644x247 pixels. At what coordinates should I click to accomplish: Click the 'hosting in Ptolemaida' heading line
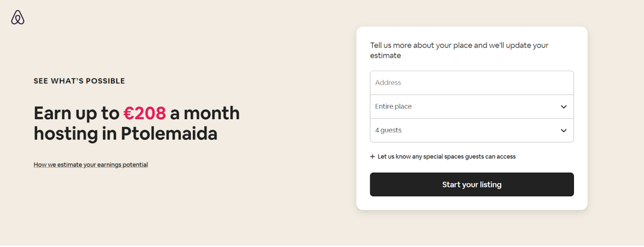125,134
